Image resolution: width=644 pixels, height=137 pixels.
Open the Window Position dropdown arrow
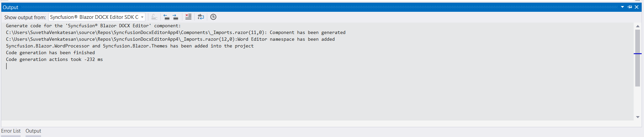622,7
